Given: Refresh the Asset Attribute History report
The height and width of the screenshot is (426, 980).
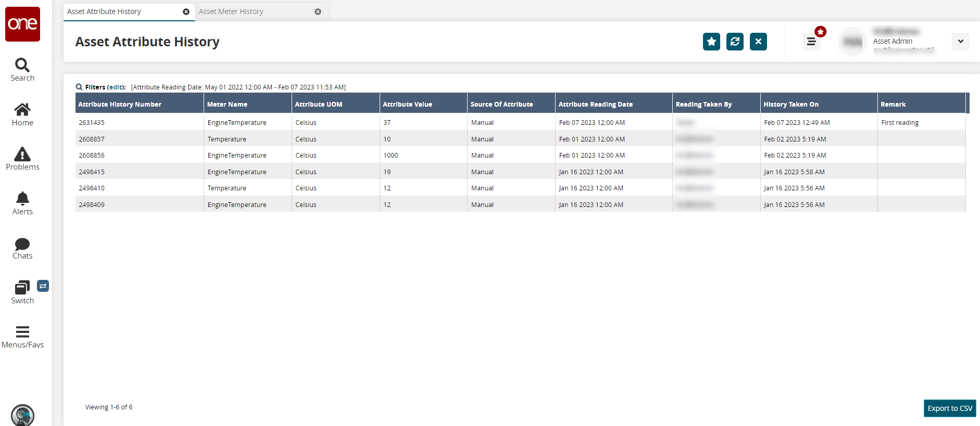Looking at the screenshot, I should click(735, 42).
